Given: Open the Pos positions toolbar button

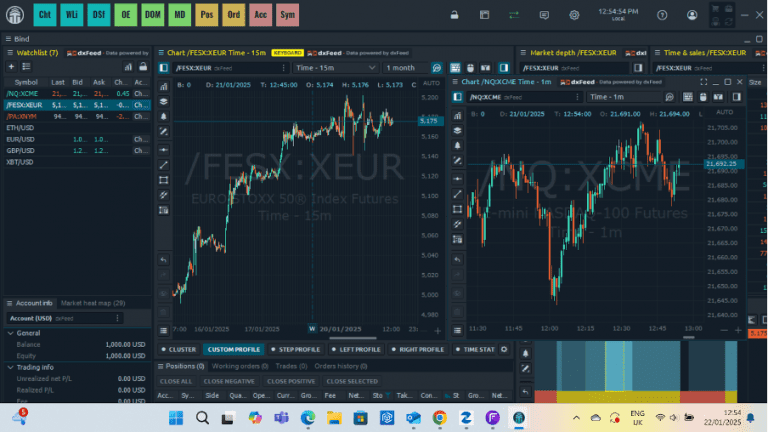Looking at the screenshot, I should coord(206,15).
